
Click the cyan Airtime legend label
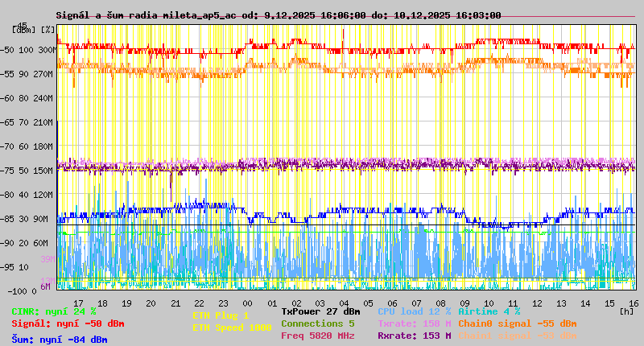(489, 311)
